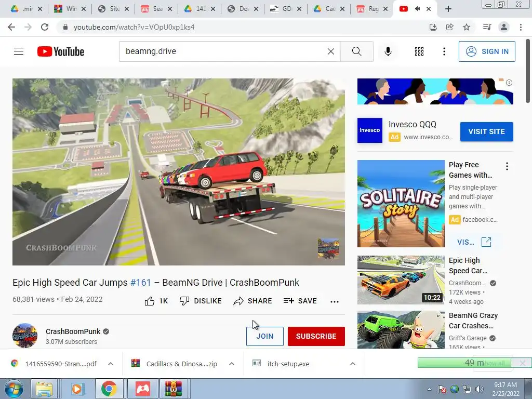Open Epic High Speed Car video thumbnail
Screen dimensions: 532x399
pyautogui.click(x=401, y=280)
